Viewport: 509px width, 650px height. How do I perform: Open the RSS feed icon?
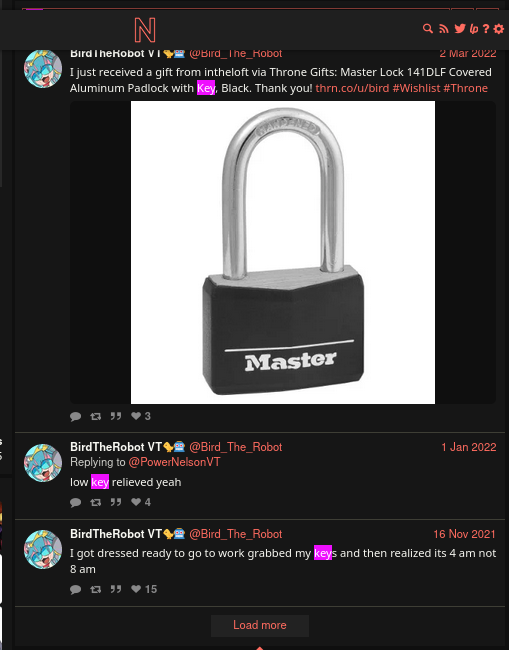pos(444,29)
